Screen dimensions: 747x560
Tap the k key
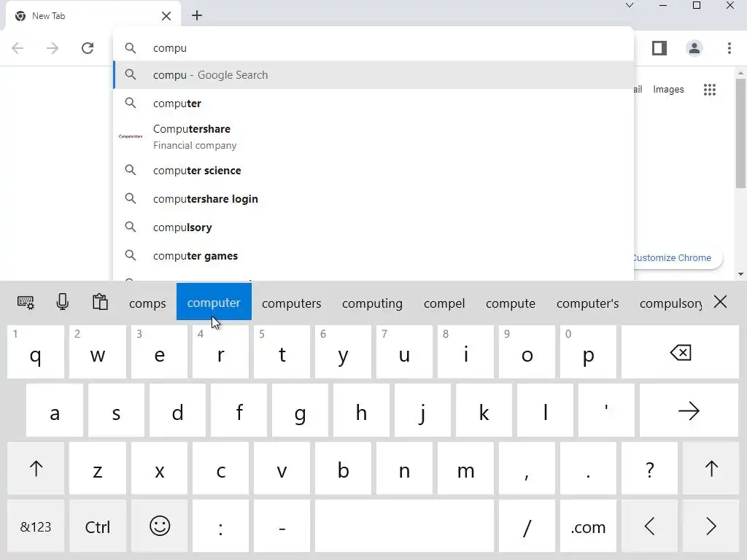coord(484,411)
